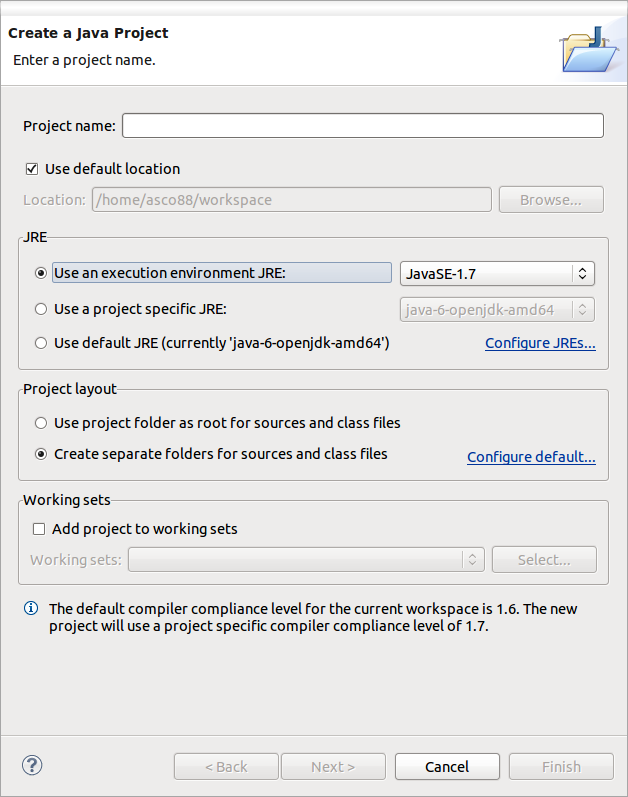Open the java-6-openjdk-amd64 JRE dropdown

(497, 309)
